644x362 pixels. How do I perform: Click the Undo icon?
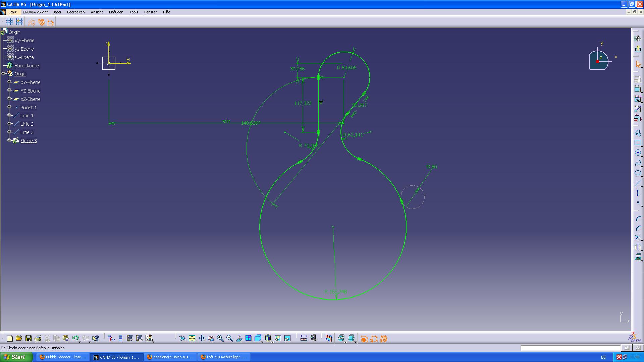pyautogui.click(x=75, y=338)
